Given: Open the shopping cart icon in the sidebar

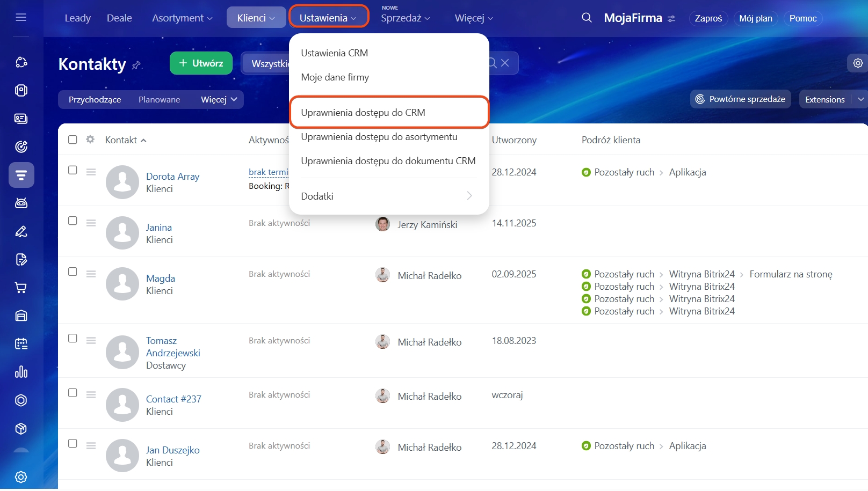Looking at the screenshot, I should click(21, 288).
